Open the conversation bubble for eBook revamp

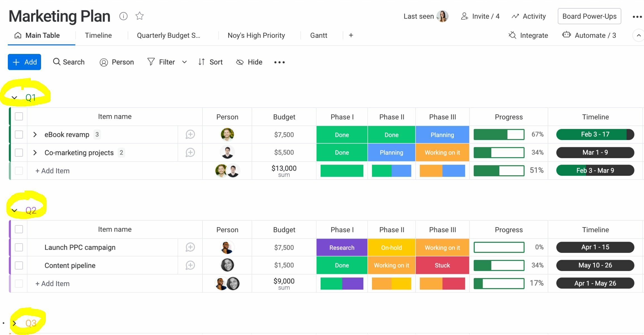[190, 134]
